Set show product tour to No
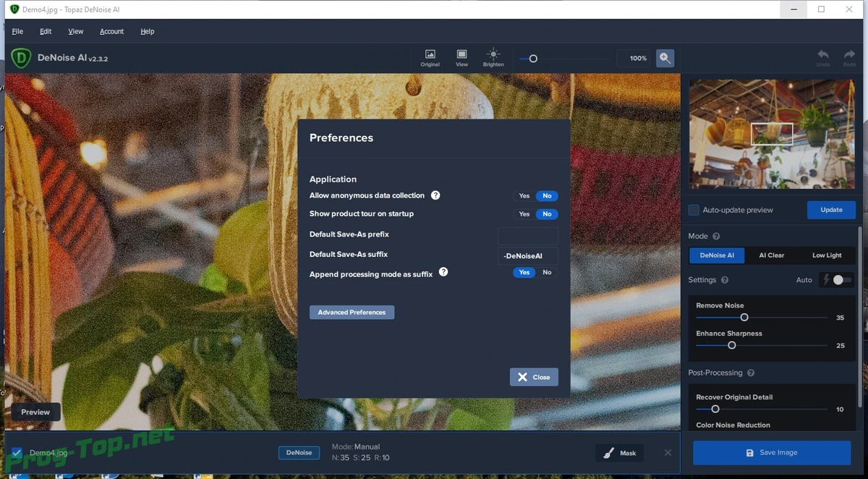This screenshot has width=868, height=479. click(547, 214)
